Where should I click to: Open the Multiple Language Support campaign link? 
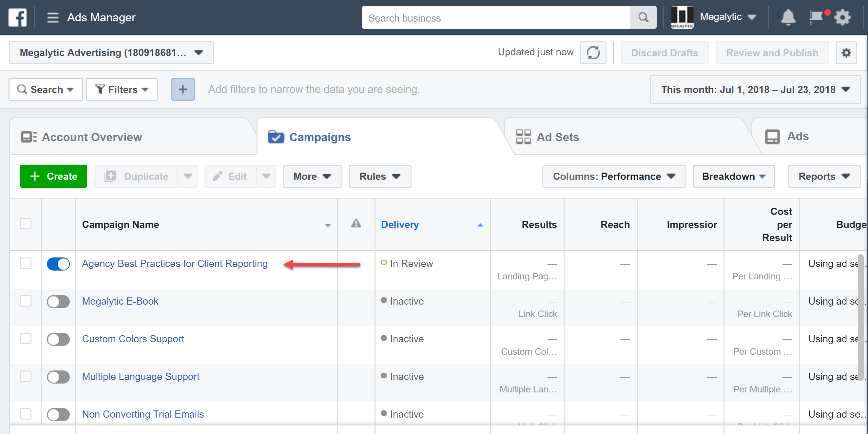[141, 377]
